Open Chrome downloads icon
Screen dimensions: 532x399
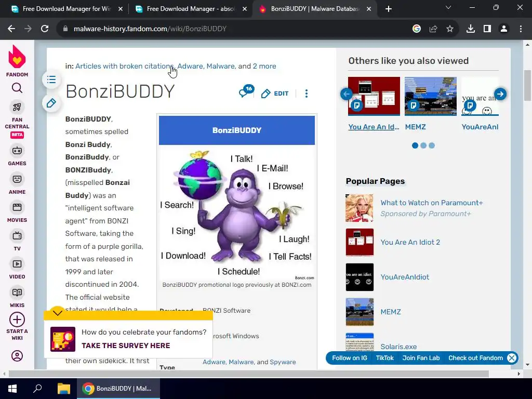[471, 29]
